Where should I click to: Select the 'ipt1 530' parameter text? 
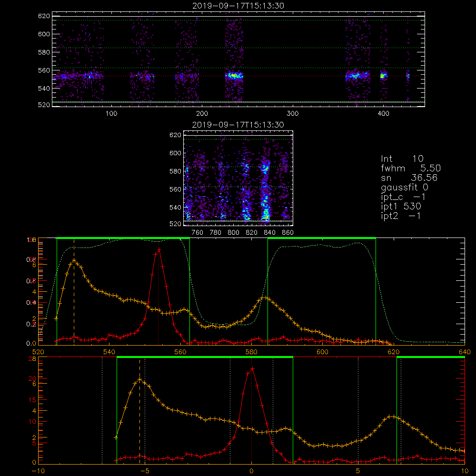[x=401, y=207]
